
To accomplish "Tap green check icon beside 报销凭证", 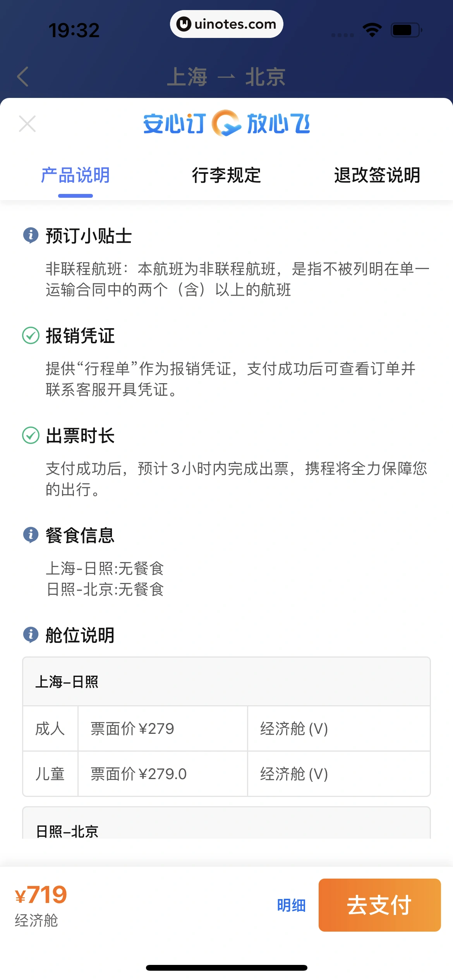I will (31, 336).
